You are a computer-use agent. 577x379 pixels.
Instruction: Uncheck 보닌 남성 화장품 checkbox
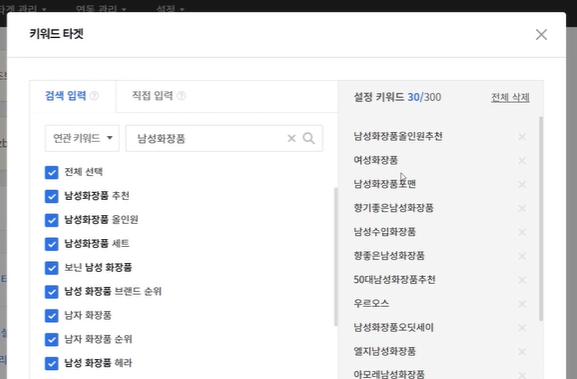coord(52,268)
